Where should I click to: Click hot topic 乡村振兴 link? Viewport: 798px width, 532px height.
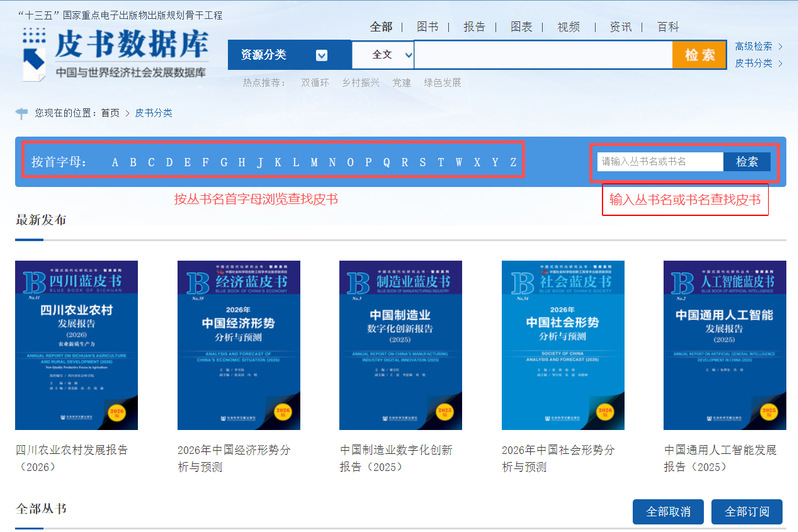click(x=360, y=82)
